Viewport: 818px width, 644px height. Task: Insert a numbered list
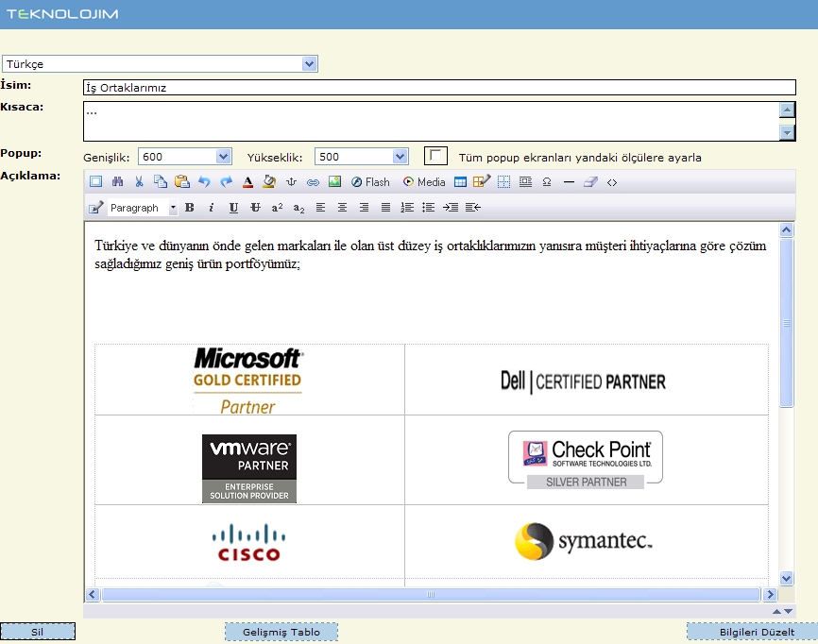point(407,208)
